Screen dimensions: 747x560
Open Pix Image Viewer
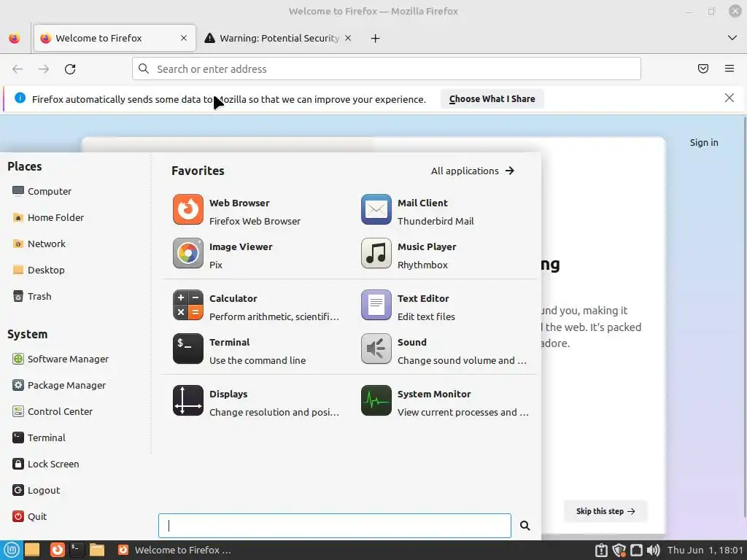coord(256,255)
